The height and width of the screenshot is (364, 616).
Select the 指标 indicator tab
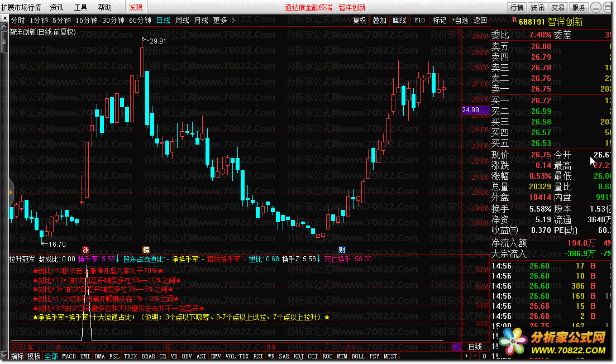17,356
